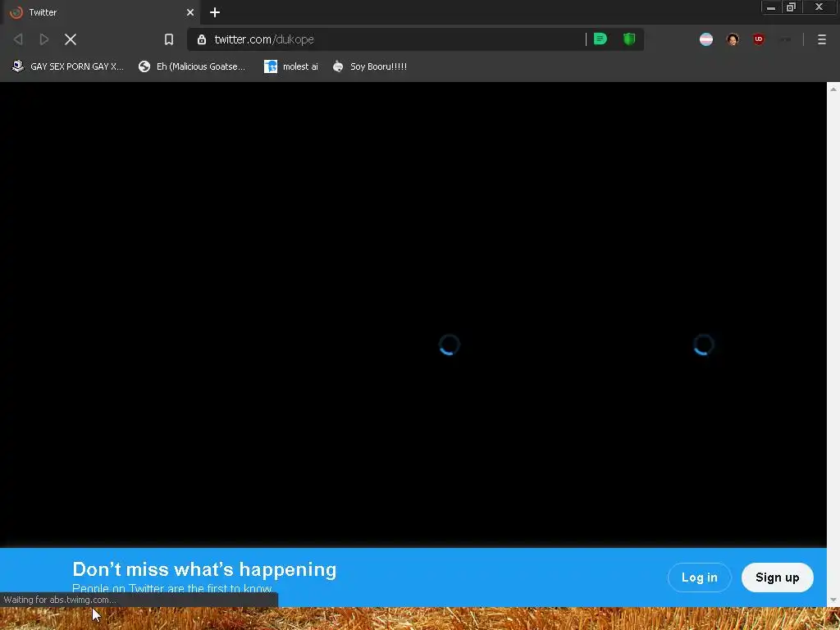Click 'People on Twitter are the first to know'
Viewport: 840px width, 630px height.
click(172, 588)
